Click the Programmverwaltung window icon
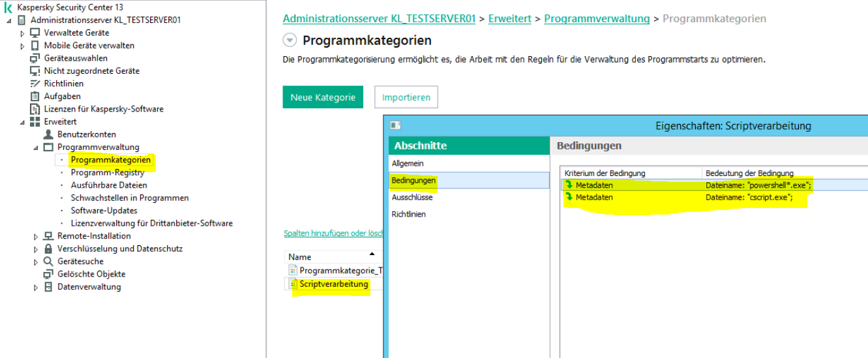This screenshot has height=358, width=868. point(48,147)
